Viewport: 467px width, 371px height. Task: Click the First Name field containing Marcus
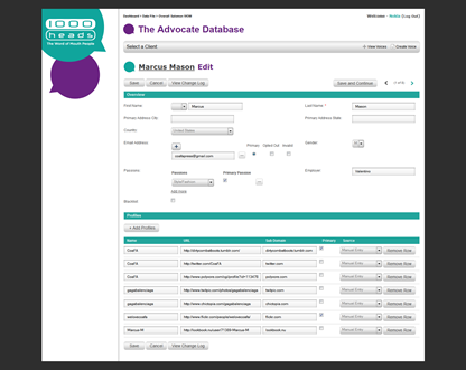(x=215, y=106)
